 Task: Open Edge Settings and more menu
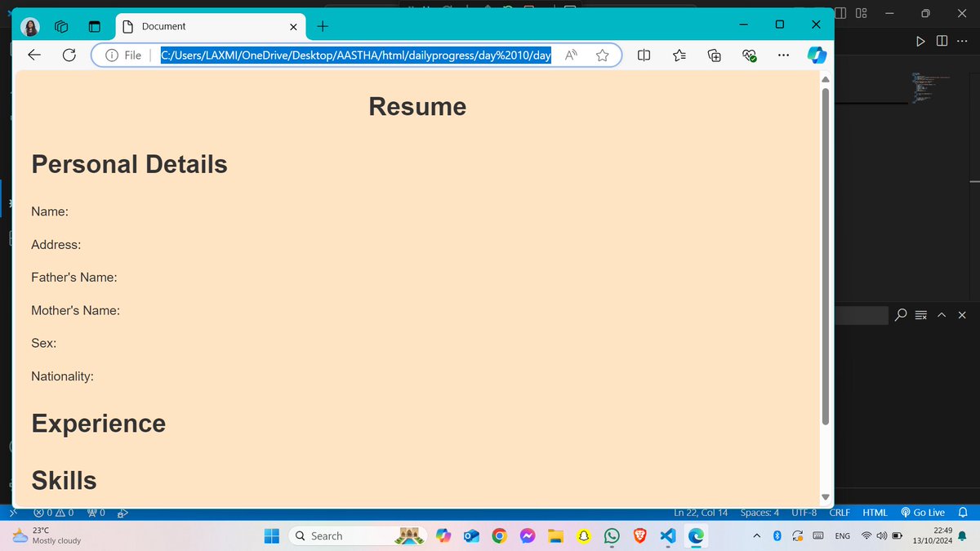[784, 55]
